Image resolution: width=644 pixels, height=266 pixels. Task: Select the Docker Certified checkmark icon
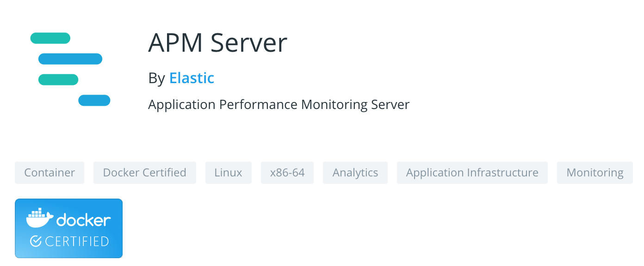pos(35,241)
